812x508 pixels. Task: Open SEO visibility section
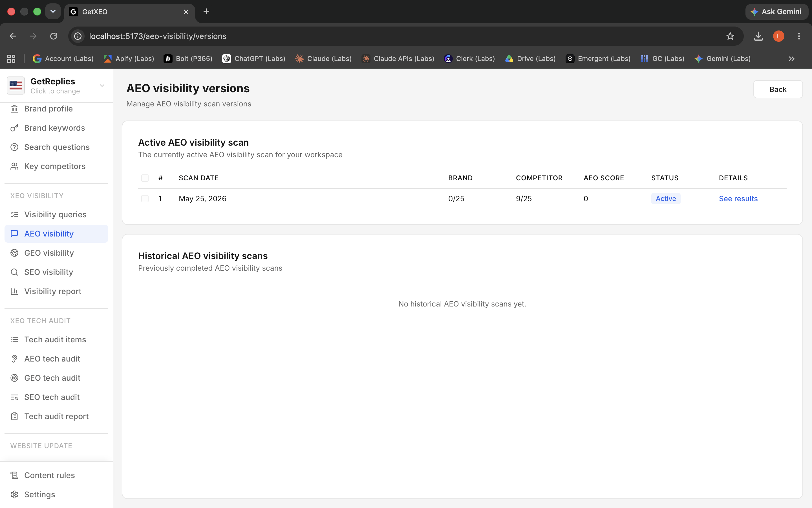(x=56, y=272)
